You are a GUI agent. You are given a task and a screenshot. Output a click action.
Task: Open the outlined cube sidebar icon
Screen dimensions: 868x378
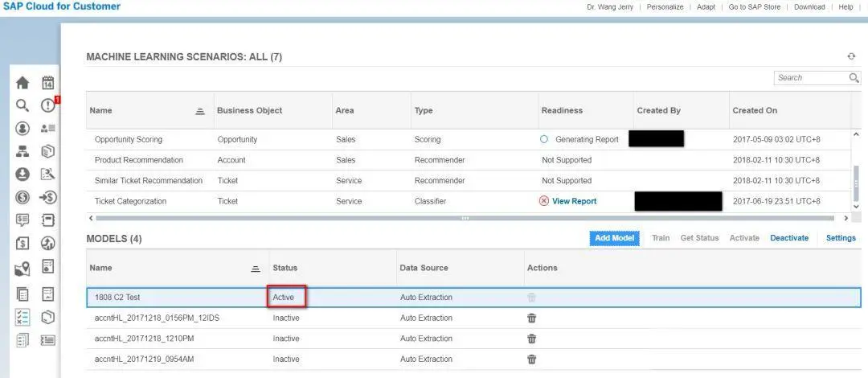pos(48,317)
